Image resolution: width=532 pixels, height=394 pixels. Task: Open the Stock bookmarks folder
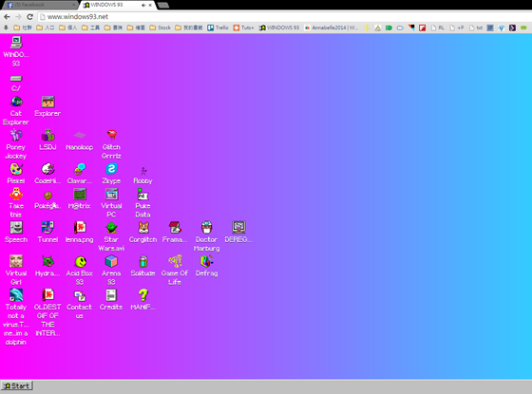click(x=161, y=28)
